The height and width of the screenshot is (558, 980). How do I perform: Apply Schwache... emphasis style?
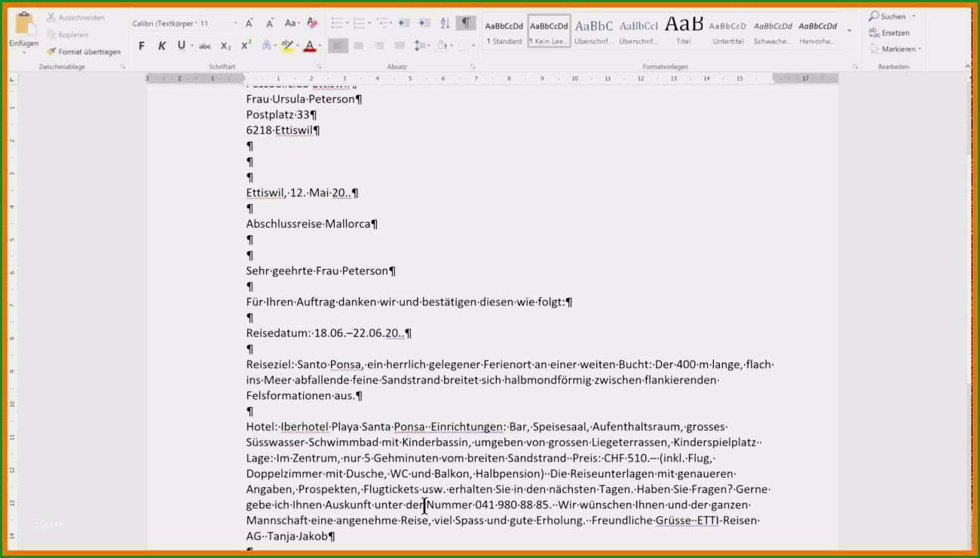tap(773, 31)
